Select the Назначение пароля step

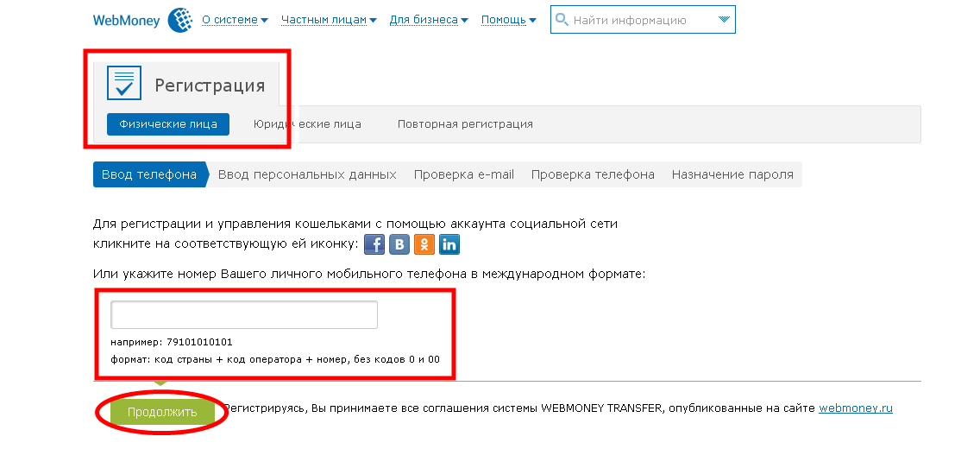point(732,174)
